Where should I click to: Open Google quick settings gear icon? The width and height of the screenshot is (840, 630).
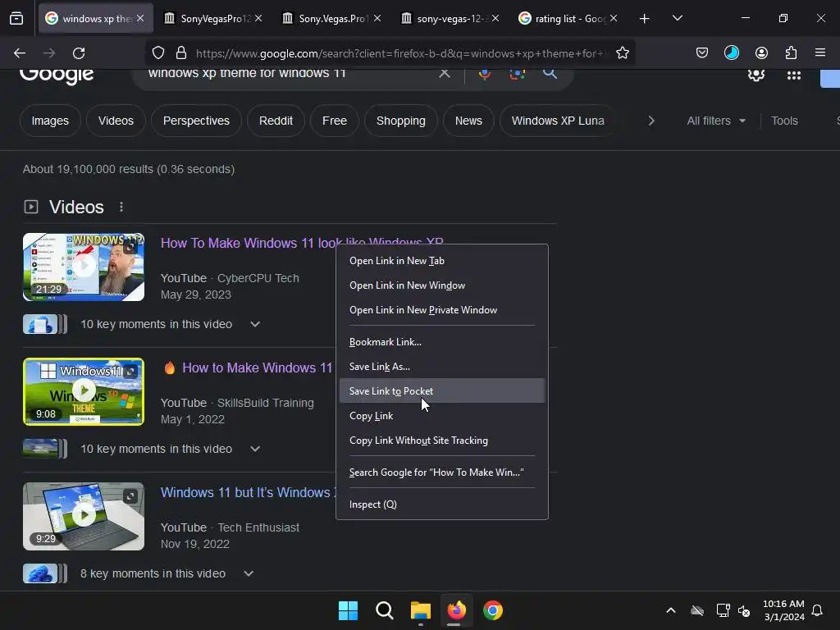756,75
